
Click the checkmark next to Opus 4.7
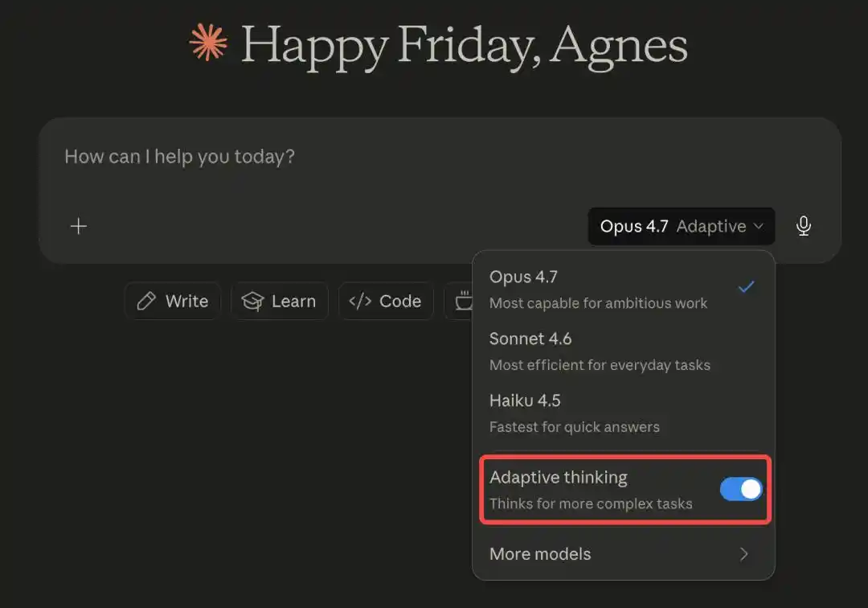tap(747, 286)
